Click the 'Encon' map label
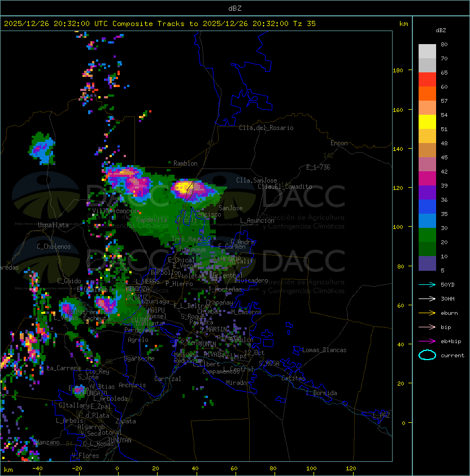The height and width of the screenshot is (476, 470). click(339, 143)
